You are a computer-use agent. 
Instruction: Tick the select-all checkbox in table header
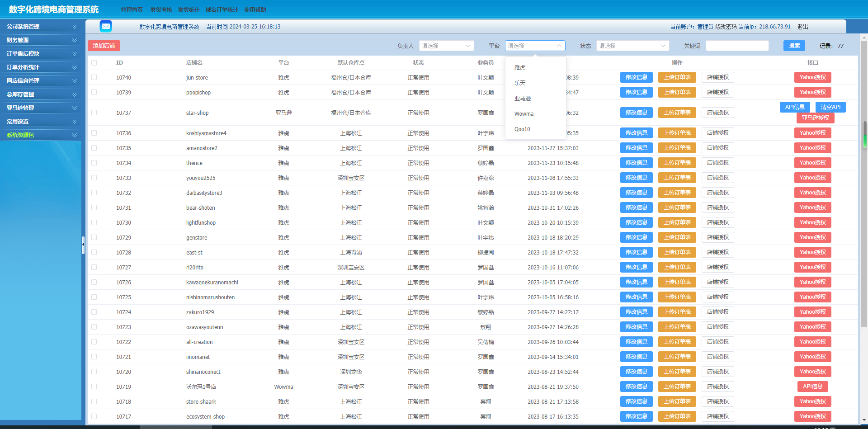point(94,63)
